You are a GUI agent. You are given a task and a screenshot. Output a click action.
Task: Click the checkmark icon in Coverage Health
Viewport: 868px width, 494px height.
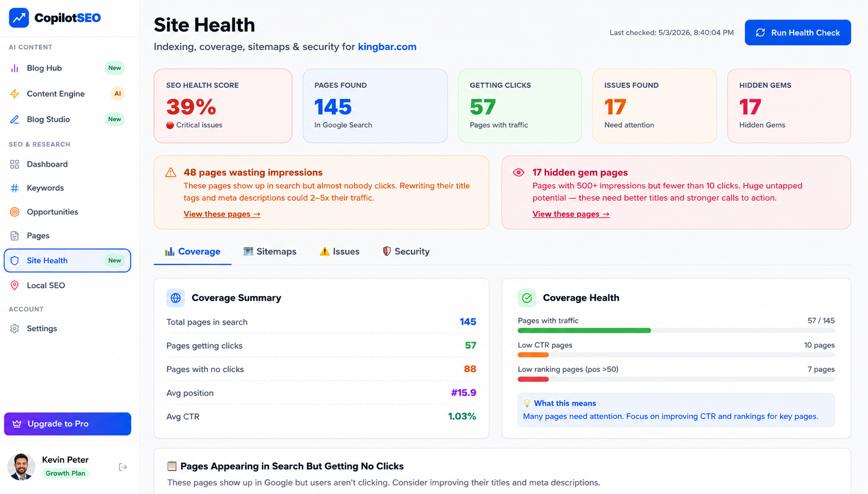click(x=527, y=298)
